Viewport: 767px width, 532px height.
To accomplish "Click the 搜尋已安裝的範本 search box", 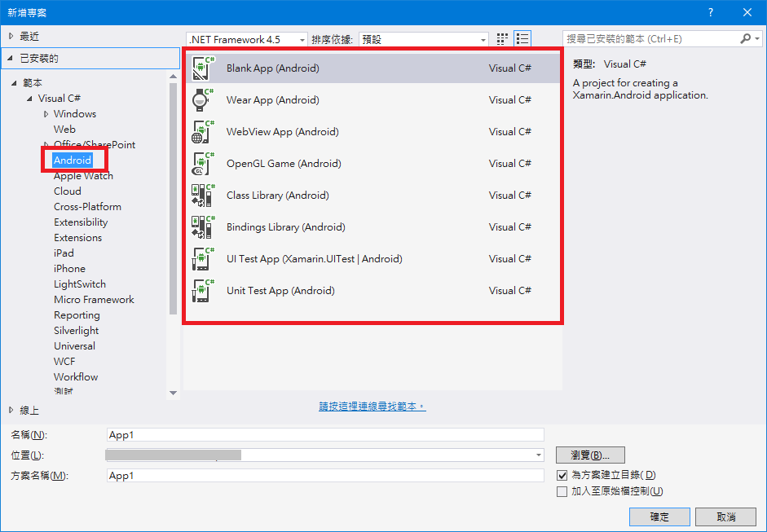I will tap(650, 39).
